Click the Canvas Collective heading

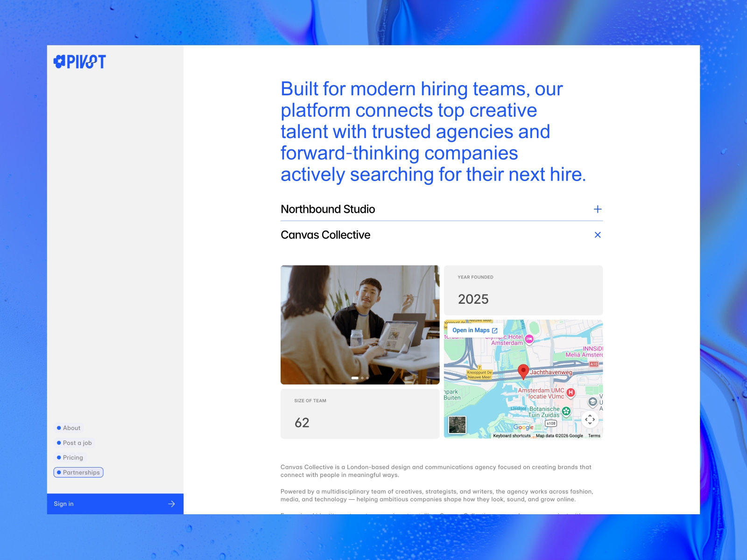[x=325, y=235]
